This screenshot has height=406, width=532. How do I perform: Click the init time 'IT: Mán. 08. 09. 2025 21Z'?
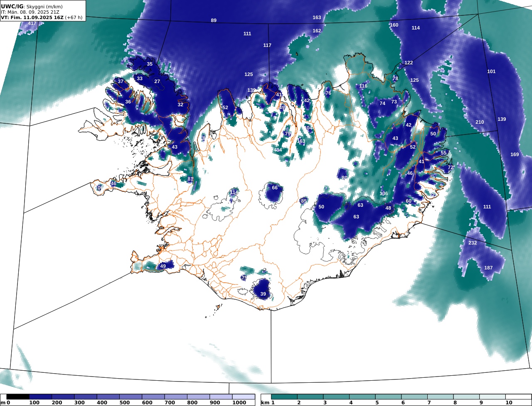(30, 12)
